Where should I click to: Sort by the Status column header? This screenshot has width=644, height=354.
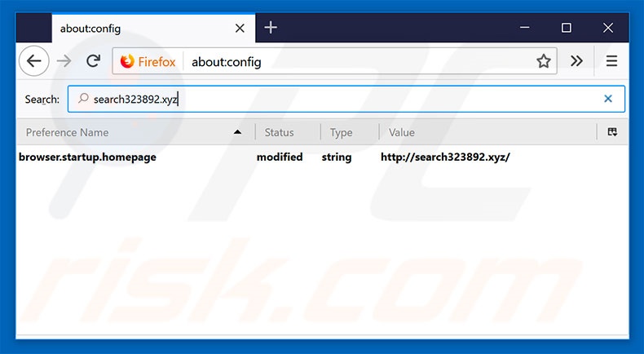[288, 132]
